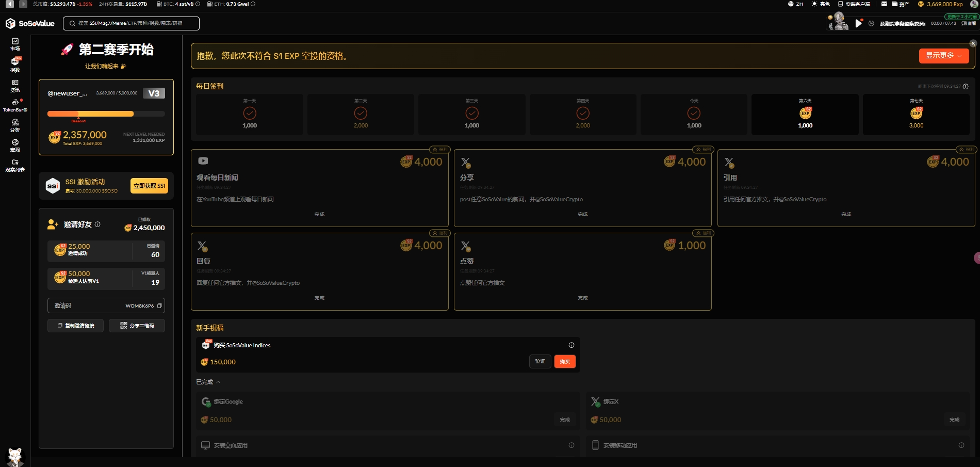980x467 pixels.
Task: Click the X icon on the 分享 card
Action: point(466,163)
